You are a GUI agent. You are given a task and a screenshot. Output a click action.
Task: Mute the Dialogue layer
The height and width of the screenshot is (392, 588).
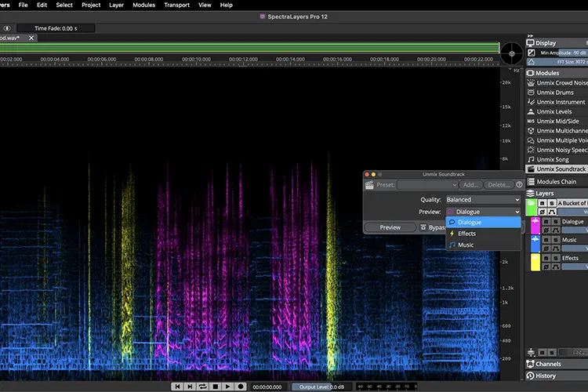coord(546,222)
